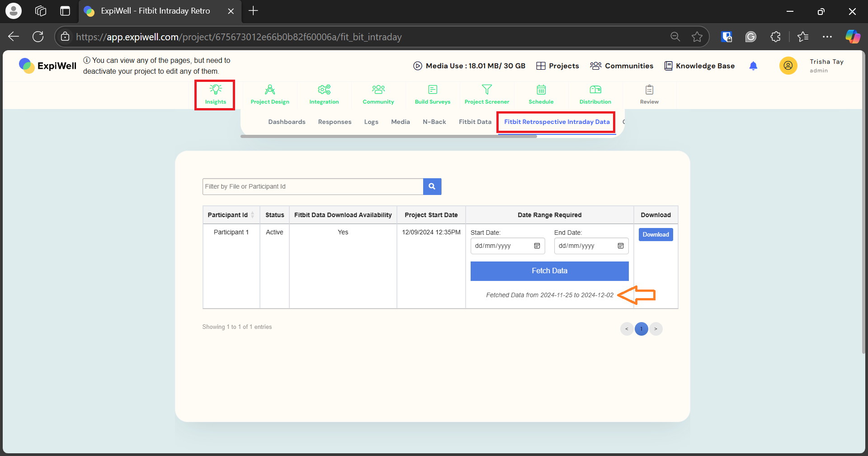Select the Project Screener funnel icon
The image size is (868, 456).
[x=487, y=90]
